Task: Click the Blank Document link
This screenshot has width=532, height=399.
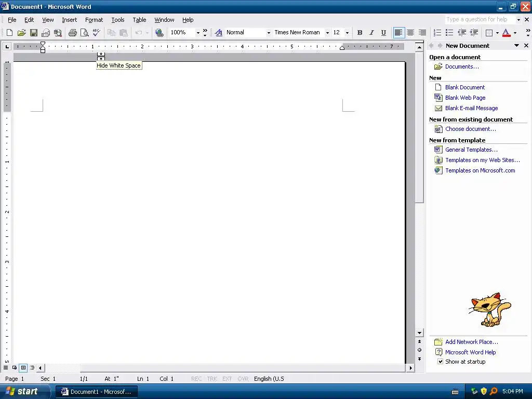Action: pyautogui.click(x=465, y=87)
